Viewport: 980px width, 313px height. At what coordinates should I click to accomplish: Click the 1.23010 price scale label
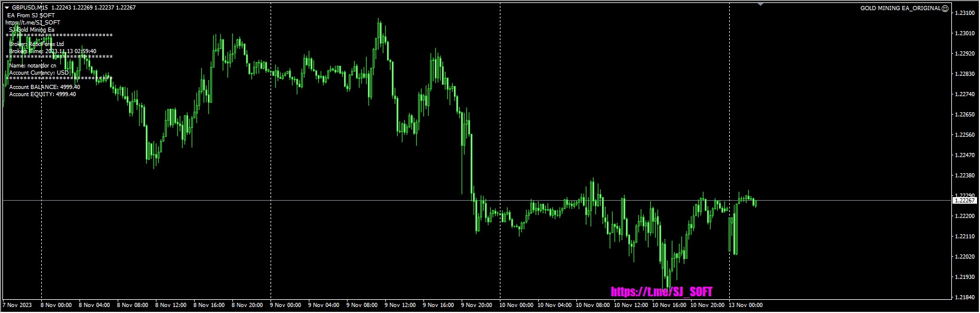click(965, 33)
